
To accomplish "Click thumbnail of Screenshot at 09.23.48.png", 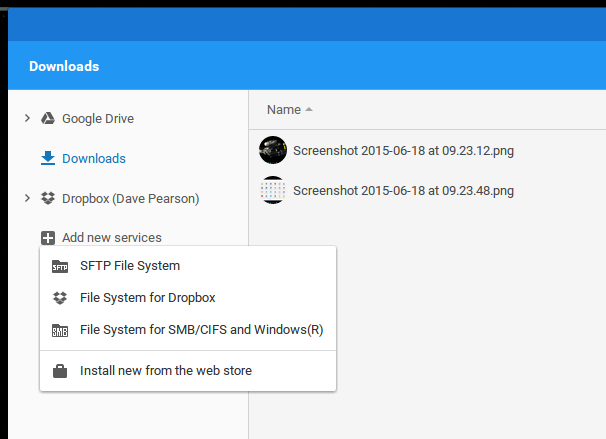I will (273, 190).
